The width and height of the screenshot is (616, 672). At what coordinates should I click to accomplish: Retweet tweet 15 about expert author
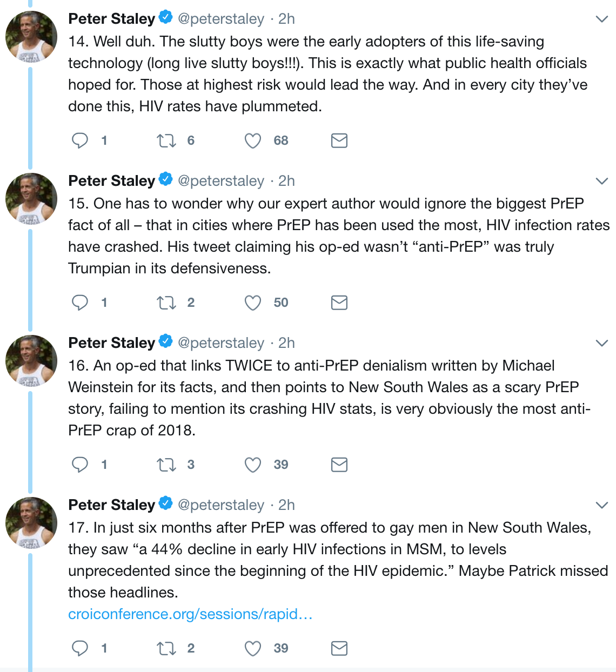click(166, 303)
